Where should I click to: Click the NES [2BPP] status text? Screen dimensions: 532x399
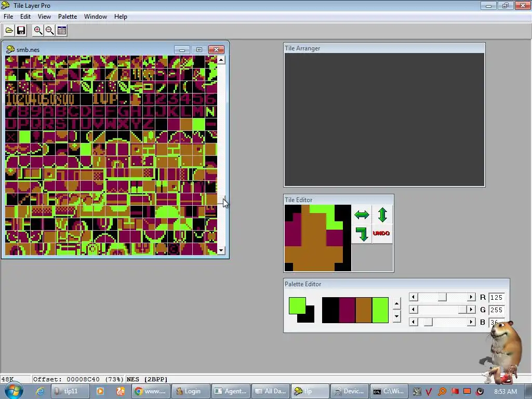tap(147, 379)
